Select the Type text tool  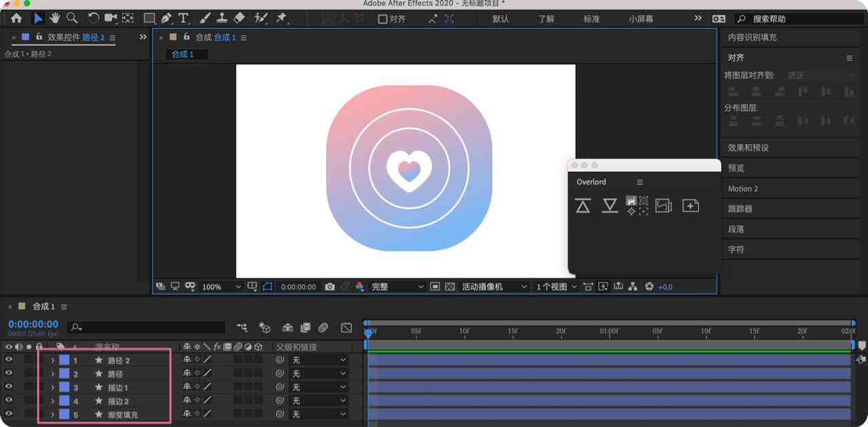(x=183, y=18)
